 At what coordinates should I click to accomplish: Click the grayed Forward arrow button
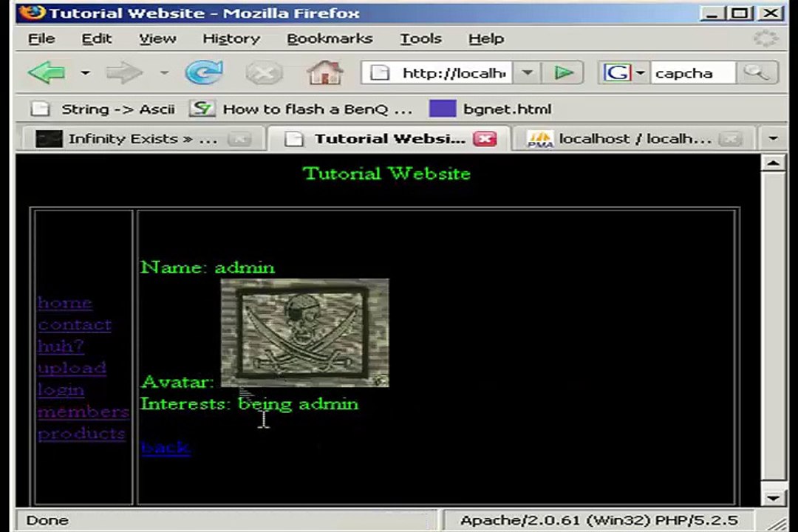pyautogui.click(x=124, y=73)
